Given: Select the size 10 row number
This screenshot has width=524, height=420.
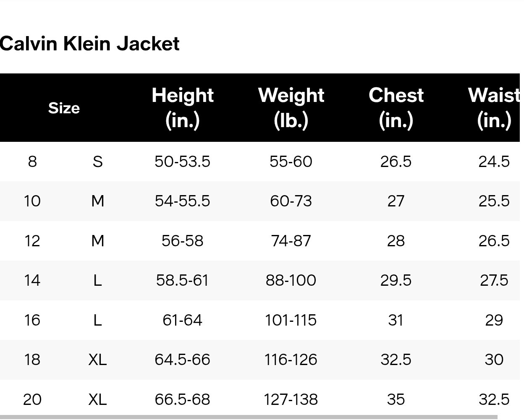Looking at the screenshot, I should pyautogui.click(x=32, y=201).
